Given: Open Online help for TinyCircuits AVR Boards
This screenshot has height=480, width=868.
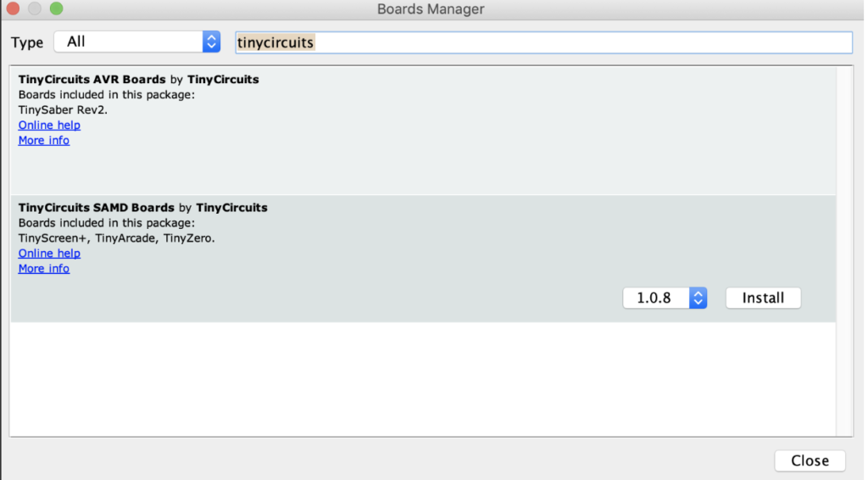Looking at the screenshot, I should point(49,125).
